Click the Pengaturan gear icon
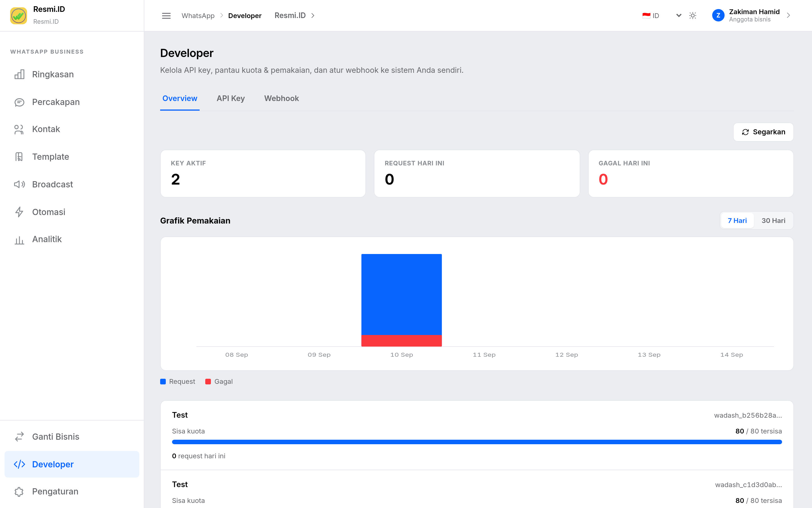 coord(19,492)
